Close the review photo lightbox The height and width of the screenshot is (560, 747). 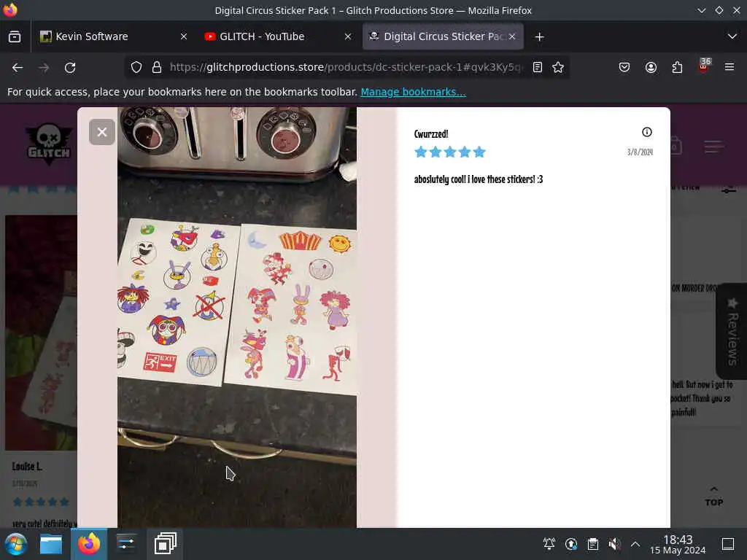point(102,132)
